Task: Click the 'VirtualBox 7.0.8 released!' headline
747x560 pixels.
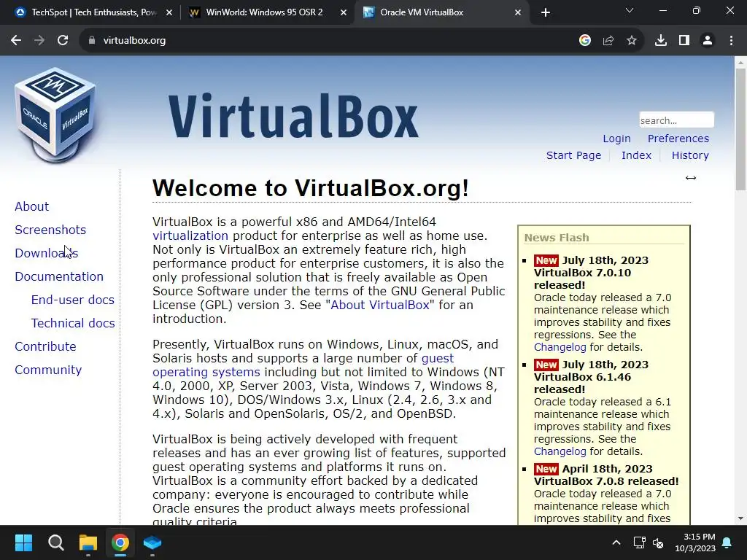Action: click(606, 481)
